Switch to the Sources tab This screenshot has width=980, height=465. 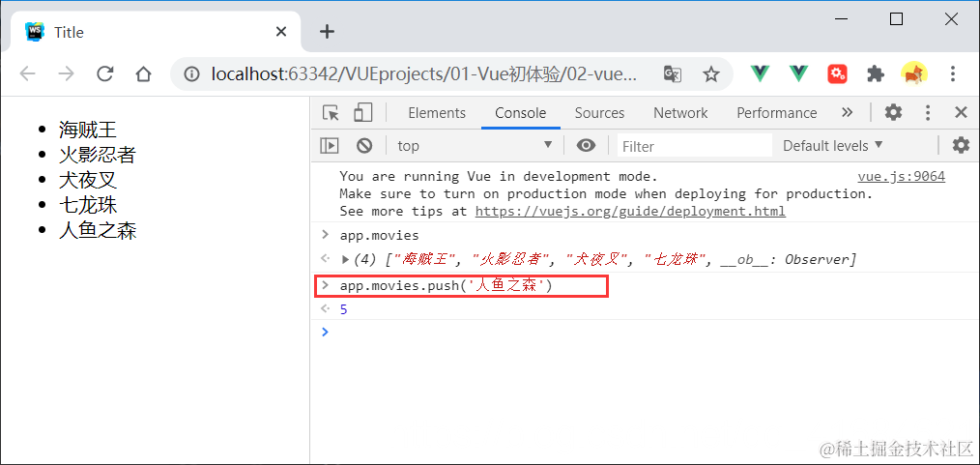tap(599, 113)
